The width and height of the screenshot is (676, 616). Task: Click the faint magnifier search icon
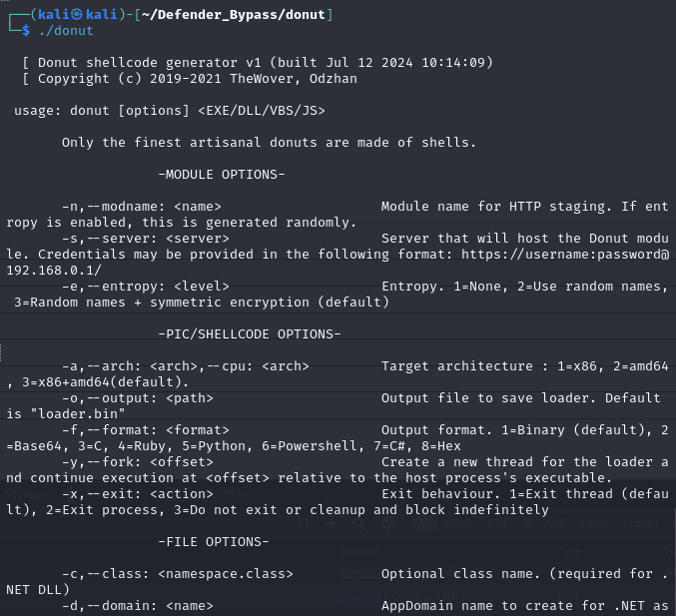pyautogui.click(x=358, y=523)
